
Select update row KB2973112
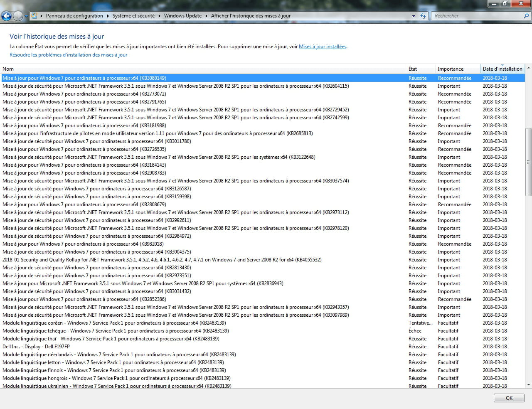263,212
